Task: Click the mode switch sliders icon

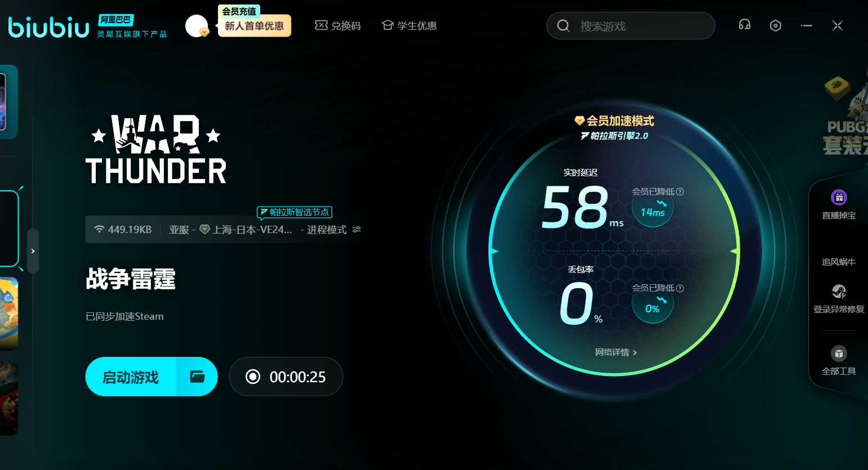Action: click(357, 230)
